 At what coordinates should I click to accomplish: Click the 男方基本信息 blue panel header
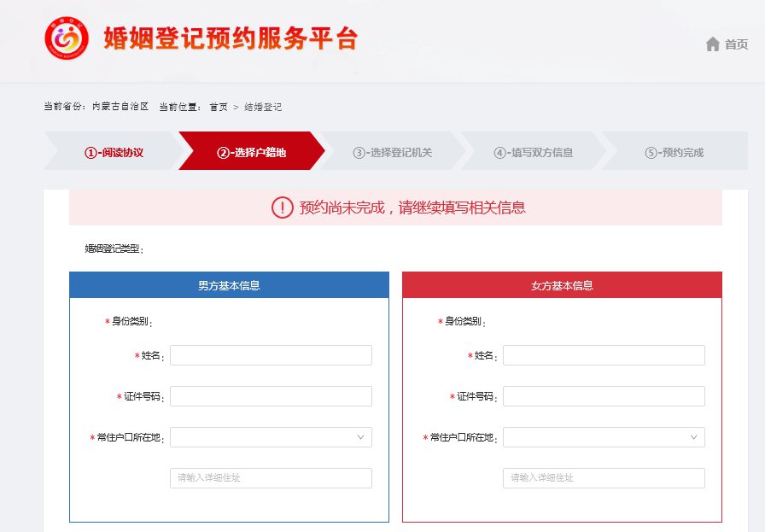click(229, 285)
